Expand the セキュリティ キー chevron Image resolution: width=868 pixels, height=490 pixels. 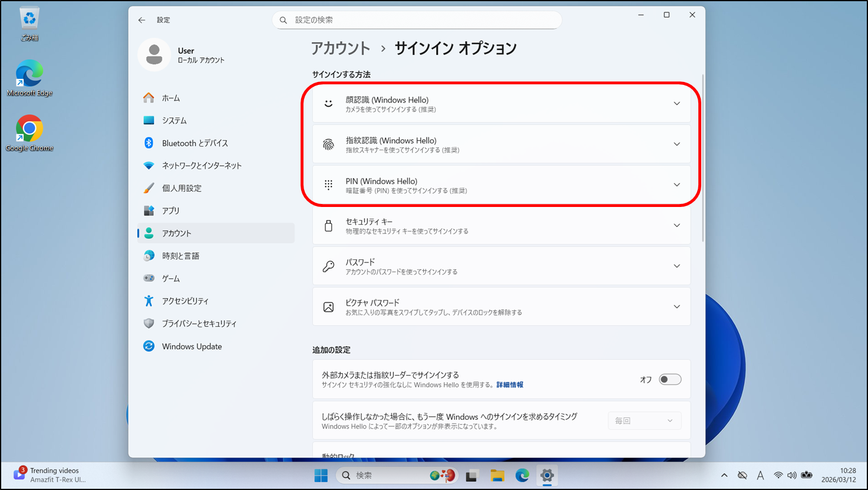pos(676,225)
